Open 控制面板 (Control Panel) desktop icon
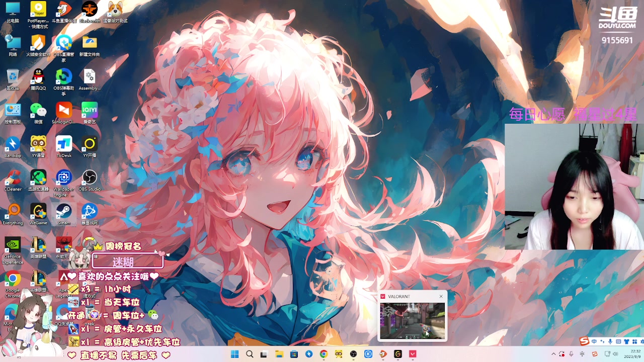The height and width of the screenshot is (362, 644). (13, 113)
